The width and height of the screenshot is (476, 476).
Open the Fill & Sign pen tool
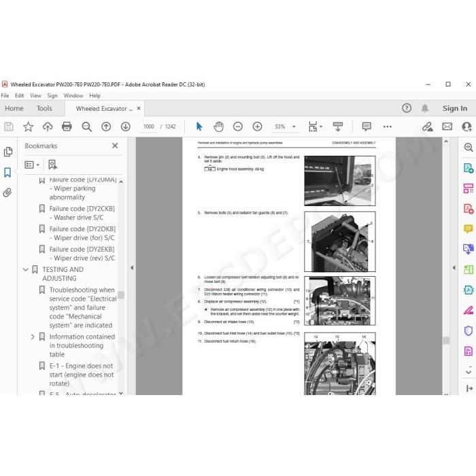(468, 310)
